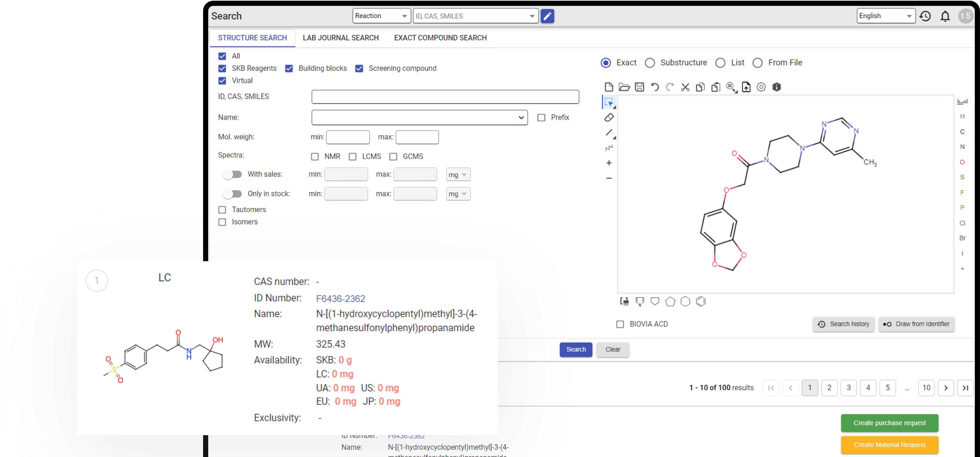The image size is (980, 457).
Task: Open the Exact Compound Search tab
Action: click(x=440, y=38)
